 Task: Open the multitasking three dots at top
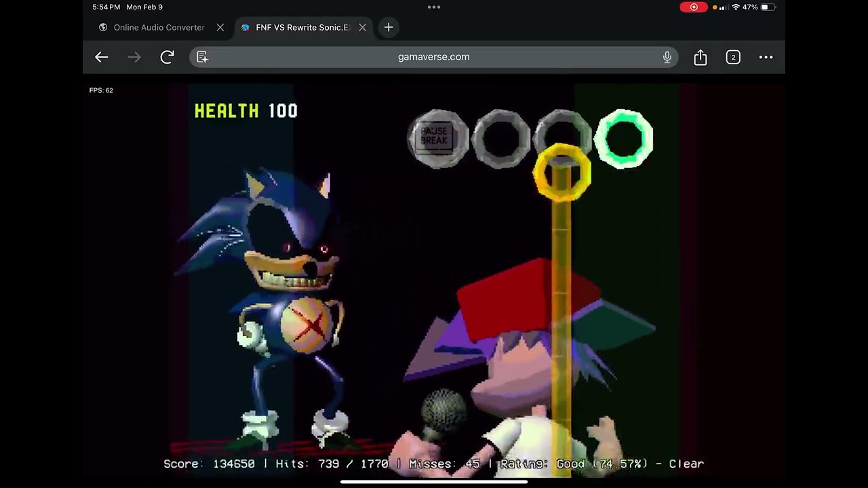[x=434, y=7]
